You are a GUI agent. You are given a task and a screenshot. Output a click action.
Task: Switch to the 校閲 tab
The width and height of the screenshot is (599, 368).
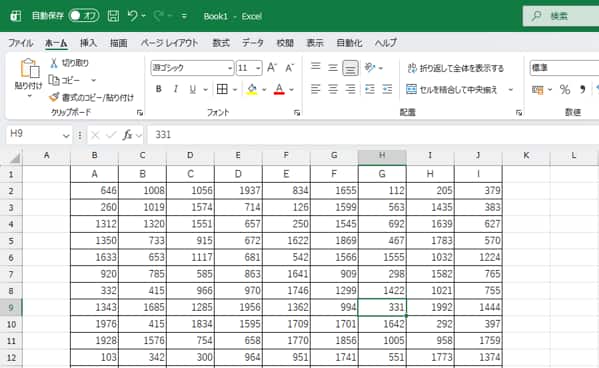tap(285, 43)
